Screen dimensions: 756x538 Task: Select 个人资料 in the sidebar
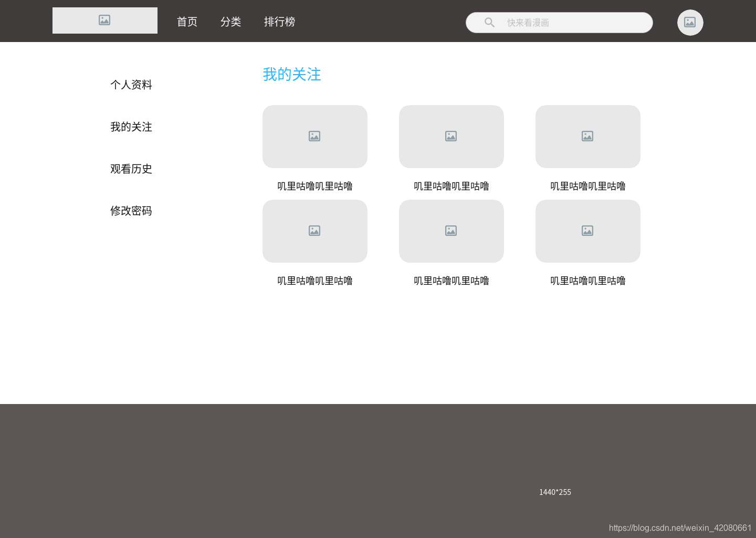[x=131, y=85]
